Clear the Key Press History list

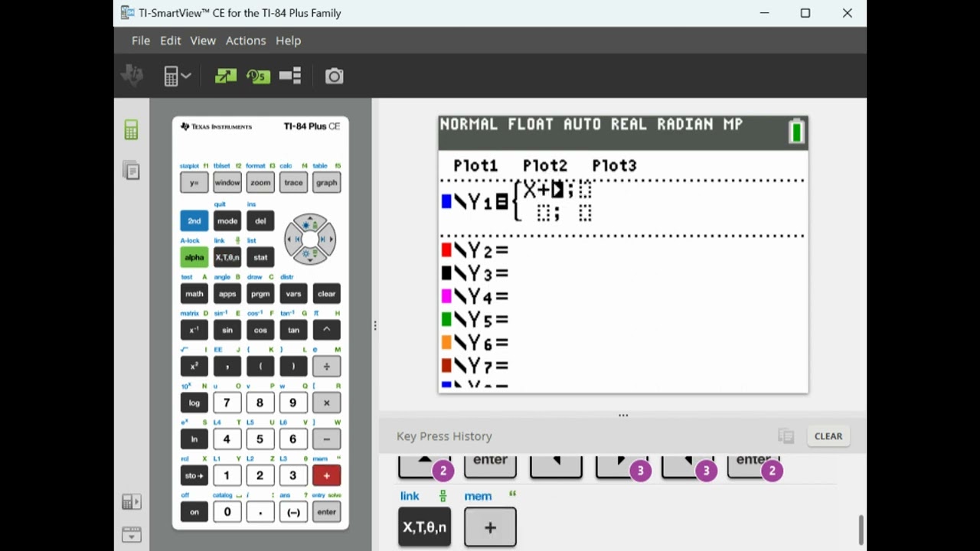click(828, 436)
